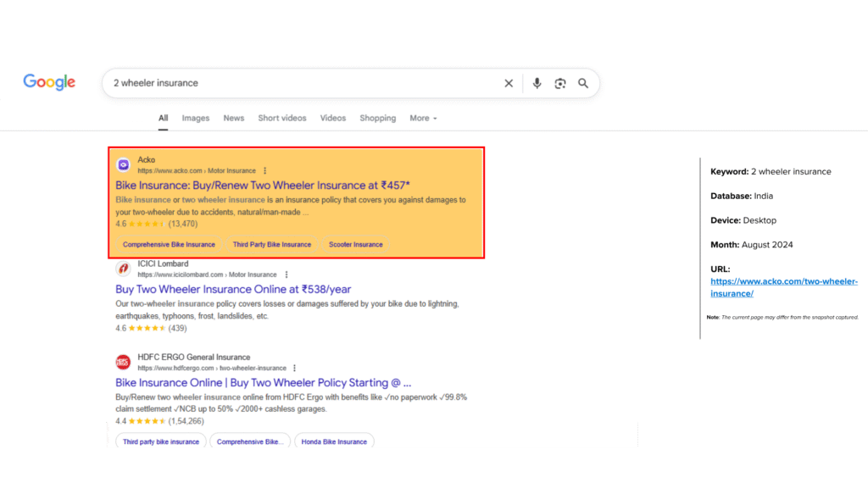The height and width of the screenshot is (488, 868).
Task: Open Google Lens image search
Action: tap(560, 83)
